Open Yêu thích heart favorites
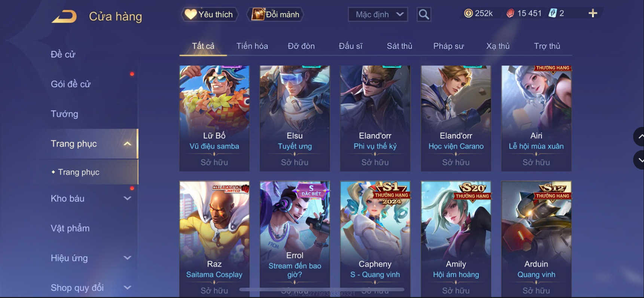Image resolution: width=644 pixels, height=298 pixels. click(x=210, y=15)
